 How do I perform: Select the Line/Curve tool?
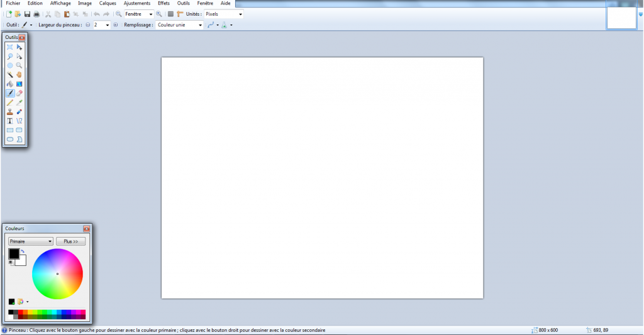pyautogui.click(x=19, y=121)
